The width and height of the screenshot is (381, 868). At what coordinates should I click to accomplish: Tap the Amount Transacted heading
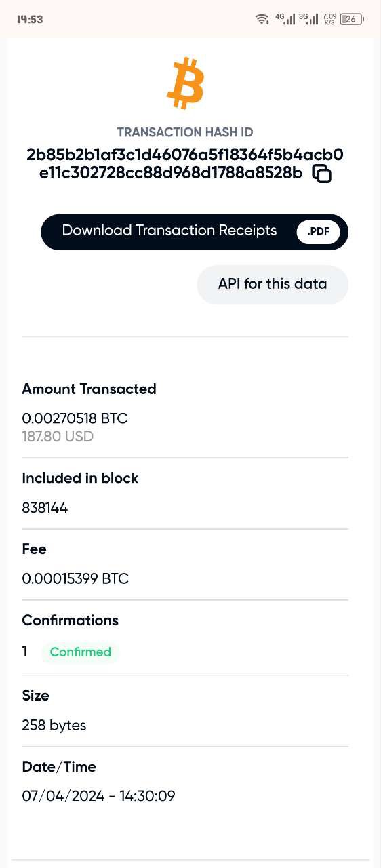coord(89,389)
